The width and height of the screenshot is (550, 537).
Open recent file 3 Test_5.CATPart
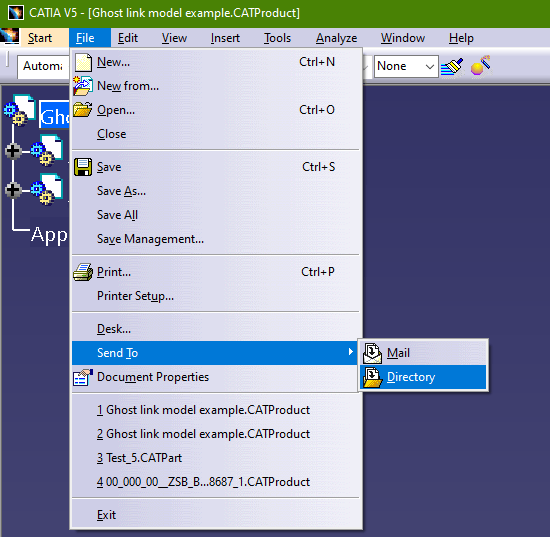215,458
